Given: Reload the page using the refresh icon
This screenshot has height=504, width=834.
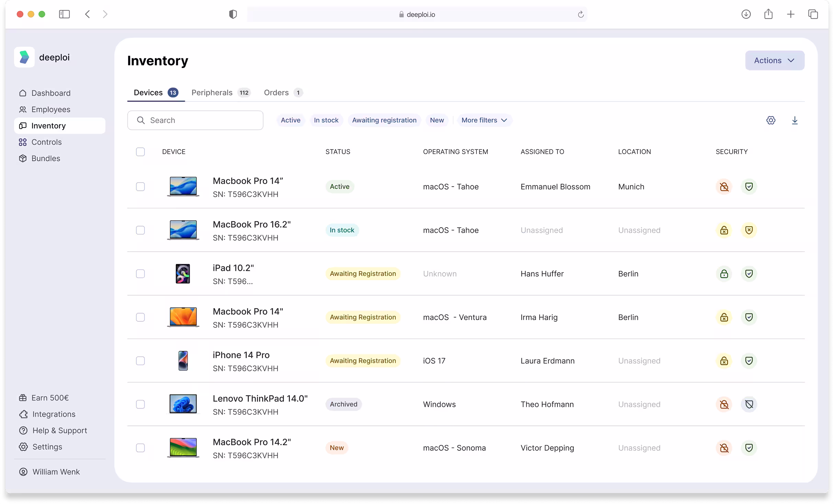Looking at the screenshot, I should pos(581,14).
